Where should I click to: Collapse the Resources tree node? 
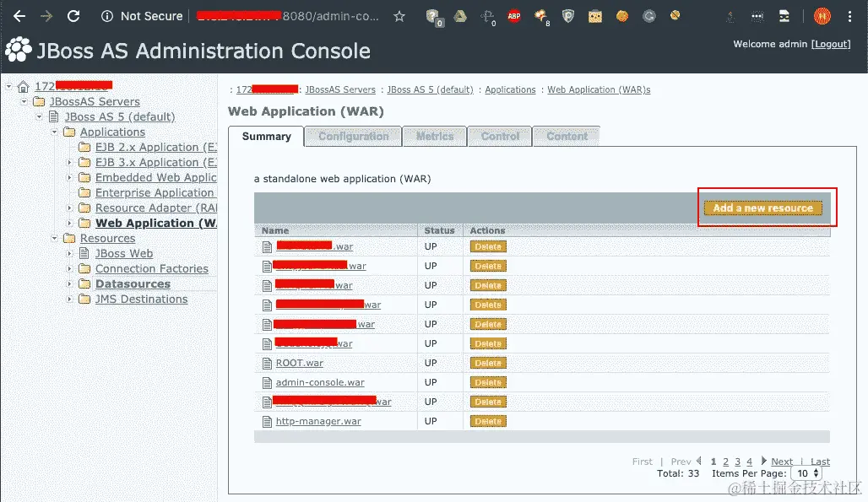pos(54,238)
